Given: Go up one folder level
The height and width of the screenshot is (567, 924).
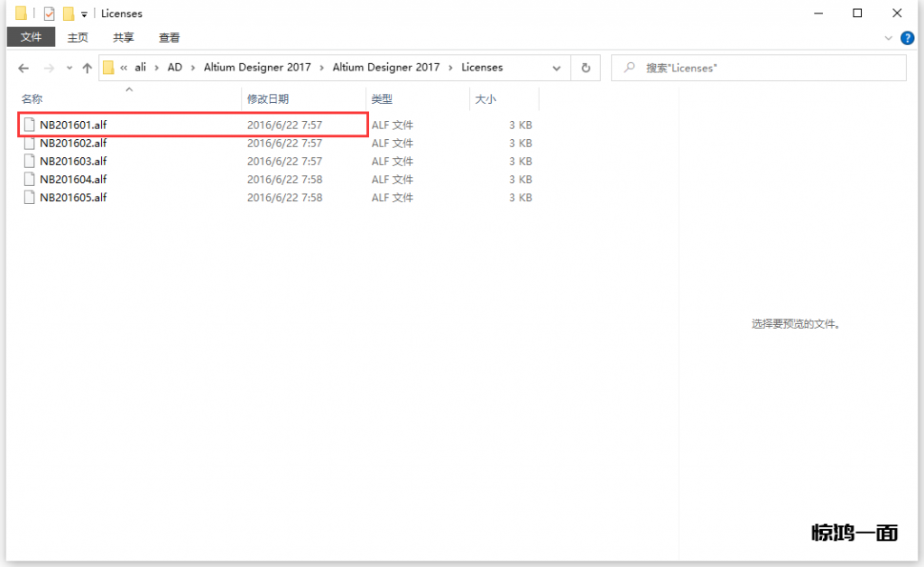Looking at the screenshot, I should (88, 68).
